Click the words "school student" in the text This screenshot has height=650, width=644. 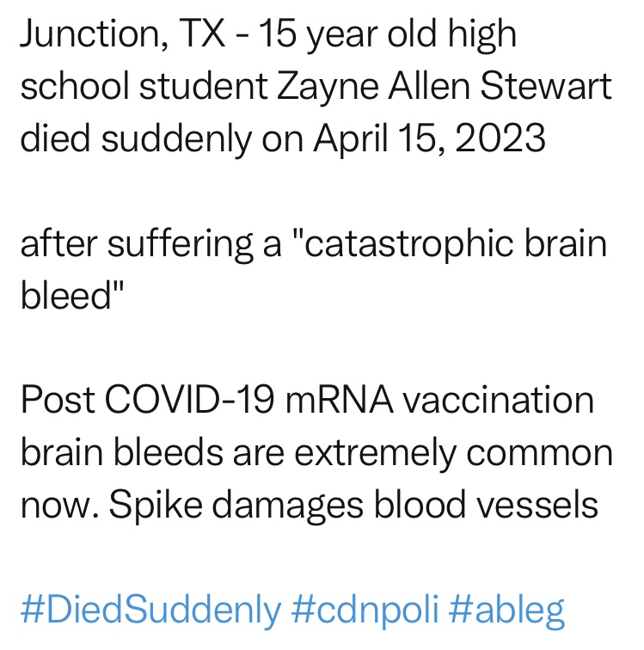pyautogui.click(x=144, y=86)
